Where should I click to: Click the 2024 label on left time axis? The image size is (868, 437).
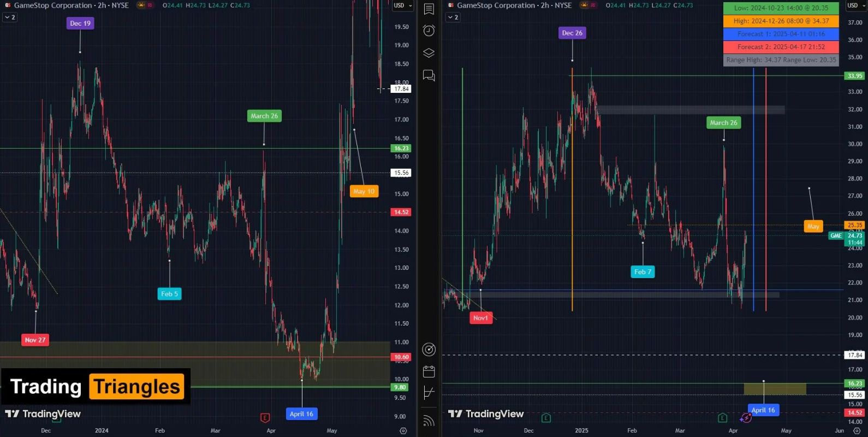tap(102, 430)
